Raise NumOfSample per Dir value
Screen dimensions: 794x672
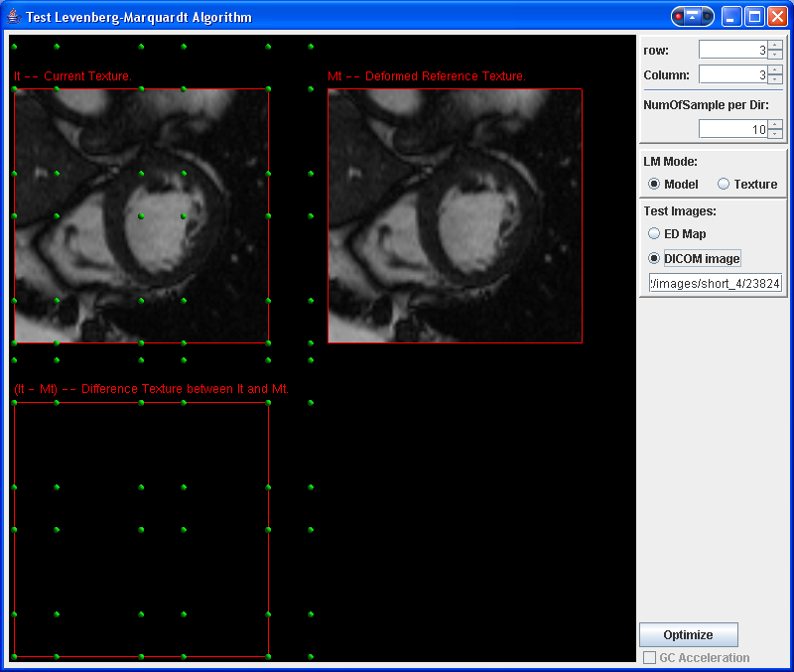(775, 125)
